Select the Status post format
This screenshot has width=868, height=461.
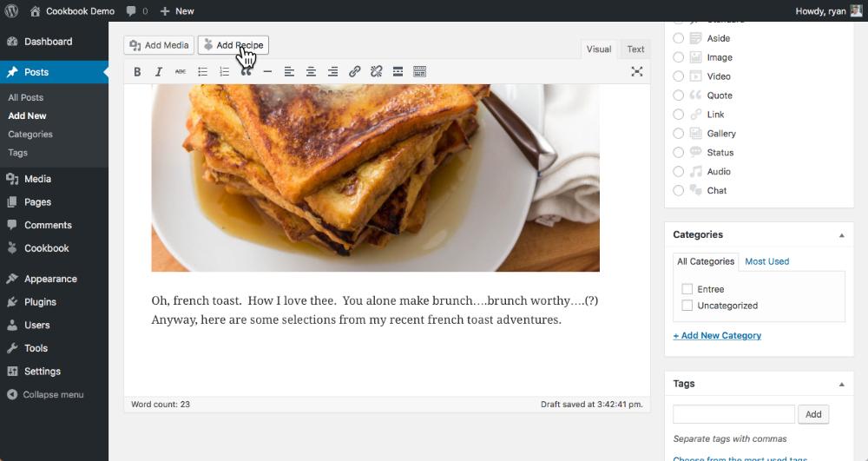click(678, 152)
